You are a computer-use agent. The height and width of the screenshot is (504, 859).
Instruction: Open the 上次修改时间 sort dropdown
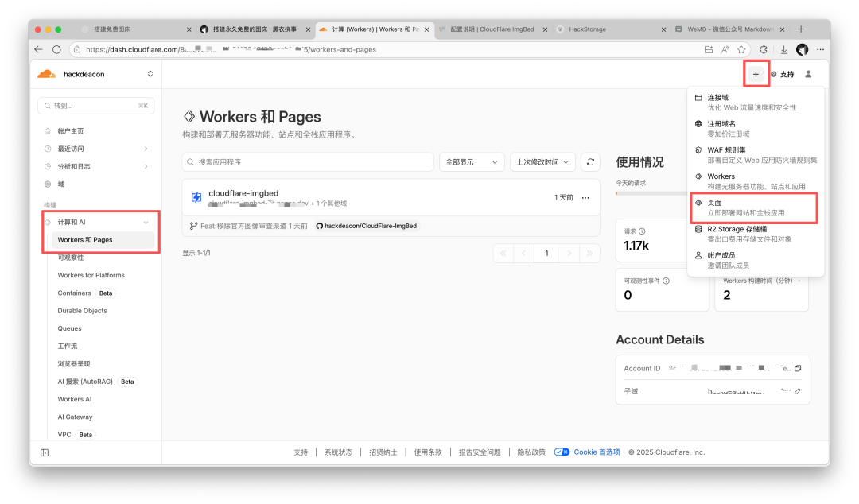[x=542, y=161]
